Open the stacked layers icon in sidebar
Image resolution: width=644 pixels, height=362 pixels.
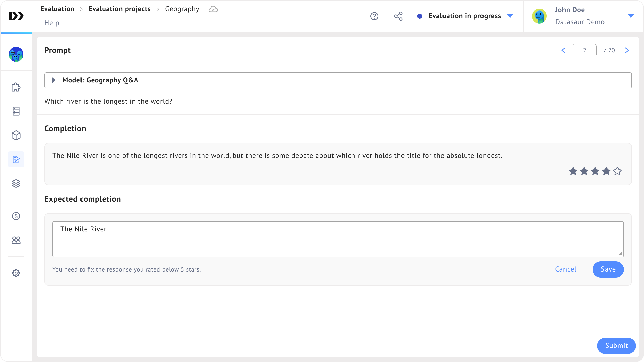point(16,184)
